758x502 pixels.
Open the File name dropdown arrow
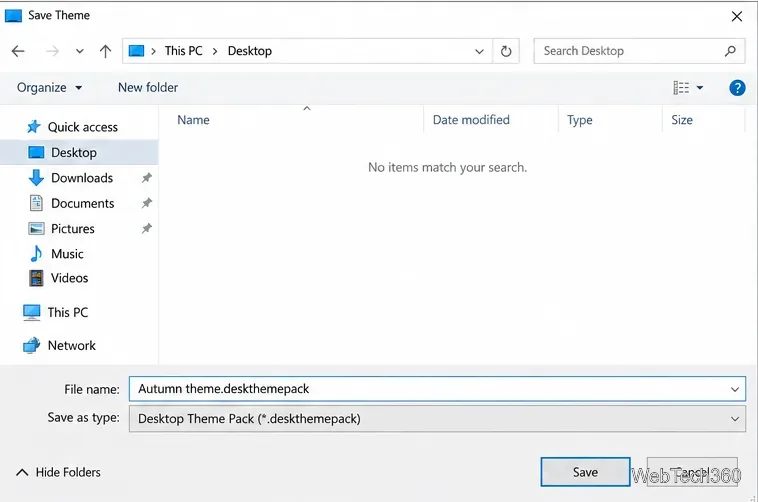click(735, 389)
